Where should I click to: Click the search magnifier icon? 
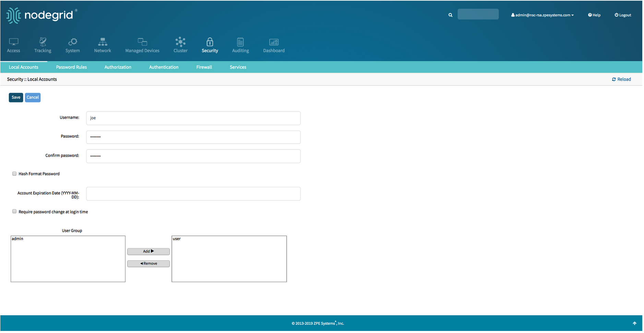click(450, 15)
